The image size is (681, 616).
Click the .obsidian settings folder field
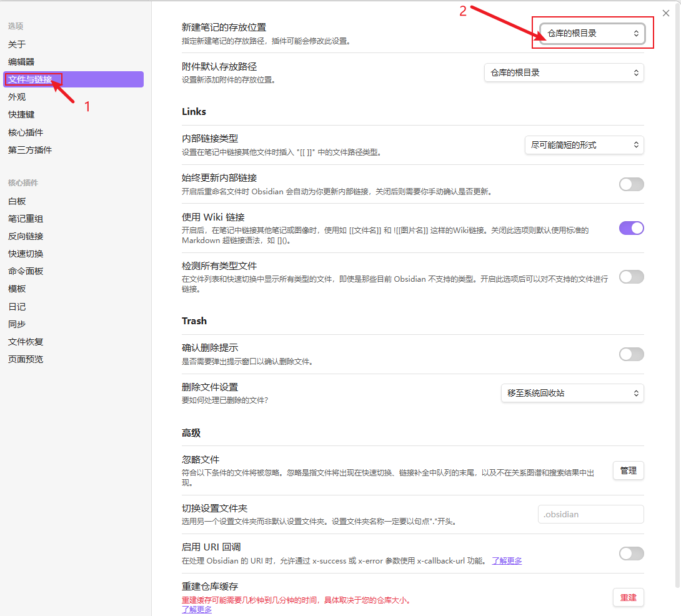(590, 514)
